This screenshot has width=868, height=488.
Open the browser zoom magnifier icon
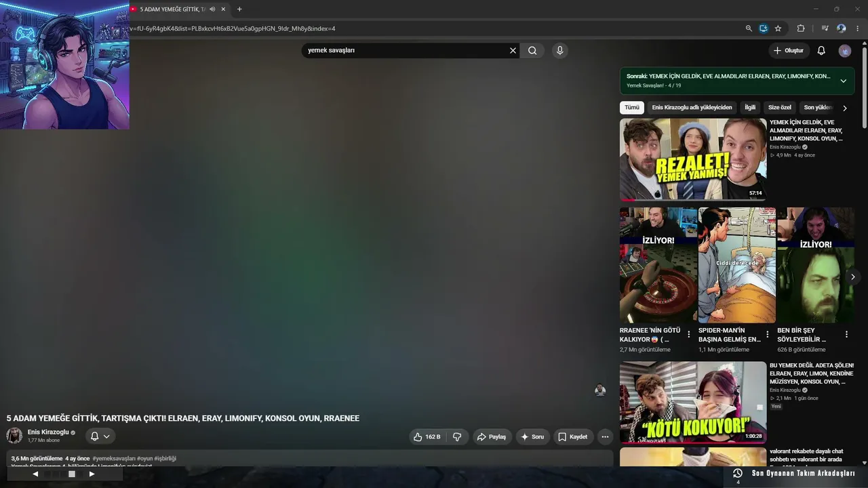(749, 28)
